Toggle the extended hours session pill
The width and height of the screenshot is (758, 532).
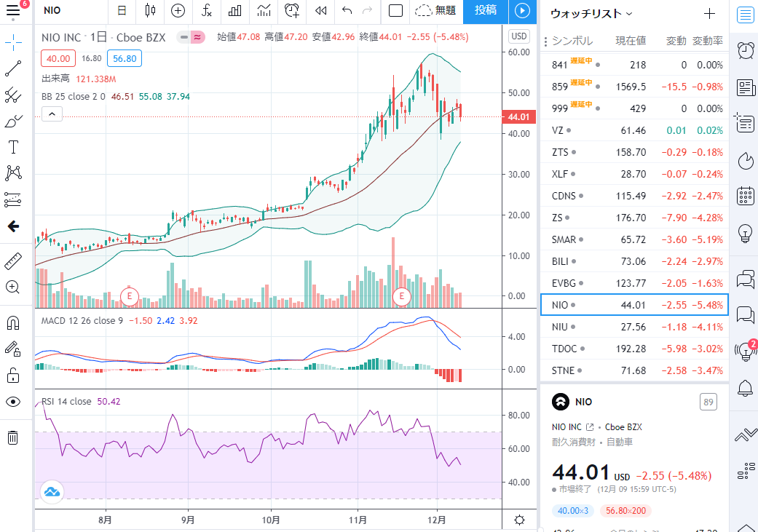[191, 37]
